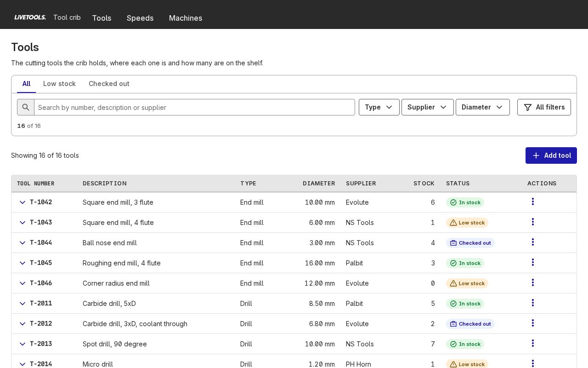
Task: Click 'Carbide drill, 3xD, coolant through'
Action: [135, 324]
